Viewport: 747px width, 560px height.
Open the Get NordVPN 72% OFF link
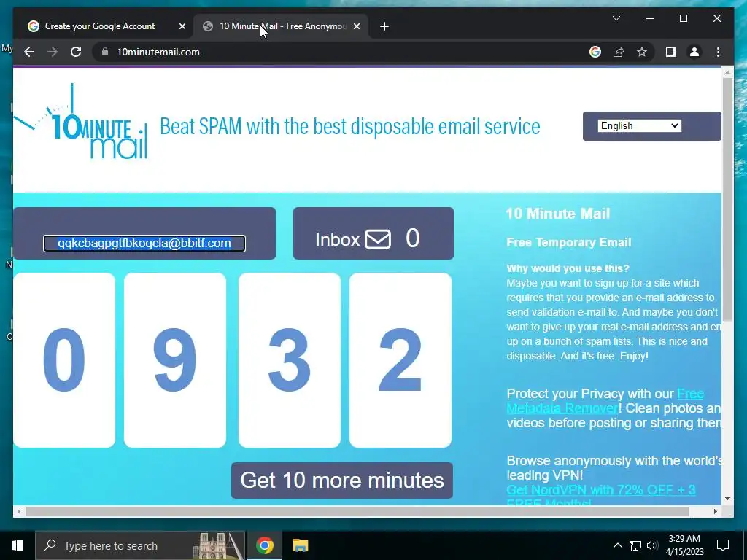[601, 496]
